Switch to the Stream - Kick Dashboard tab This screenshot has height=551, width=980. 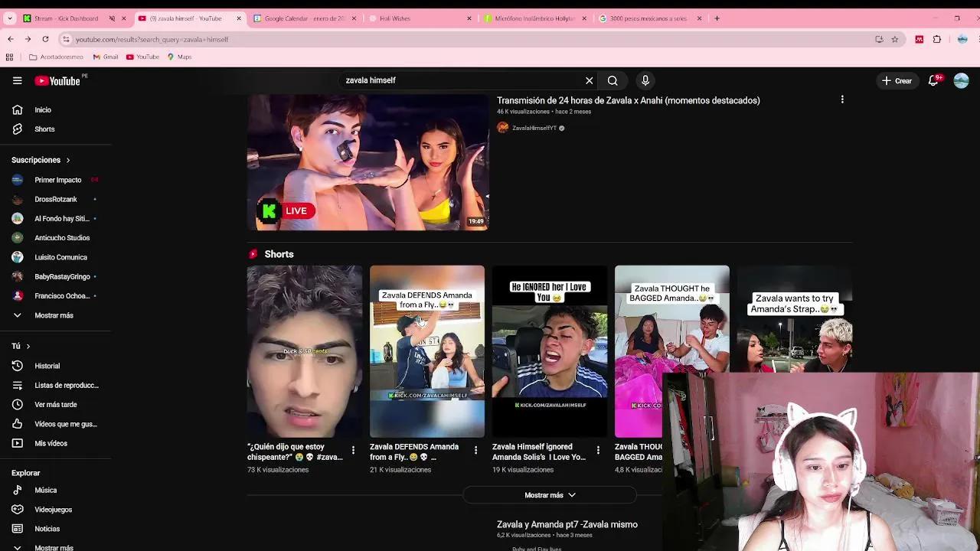coord(65,18)
